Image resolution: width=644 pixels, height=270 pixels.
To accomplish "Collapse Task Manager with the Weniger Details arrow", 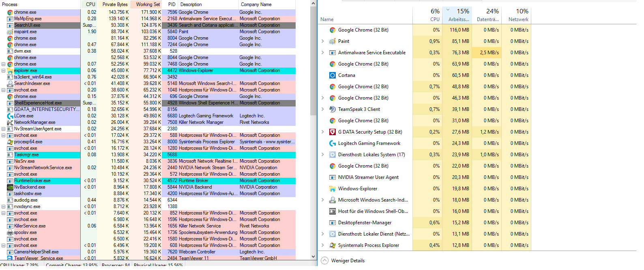I will pos(325,261).
